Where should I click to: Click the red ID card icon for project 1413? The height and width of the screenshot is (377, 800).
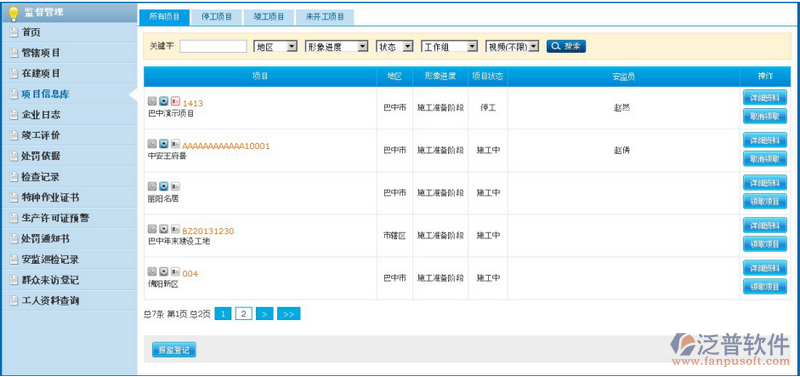(175, 101)
